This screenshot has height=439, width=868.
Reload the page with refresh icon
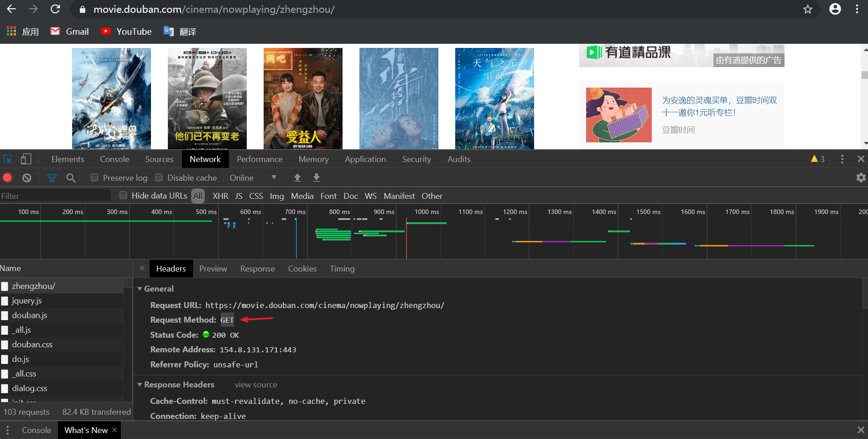pos(55,9)
